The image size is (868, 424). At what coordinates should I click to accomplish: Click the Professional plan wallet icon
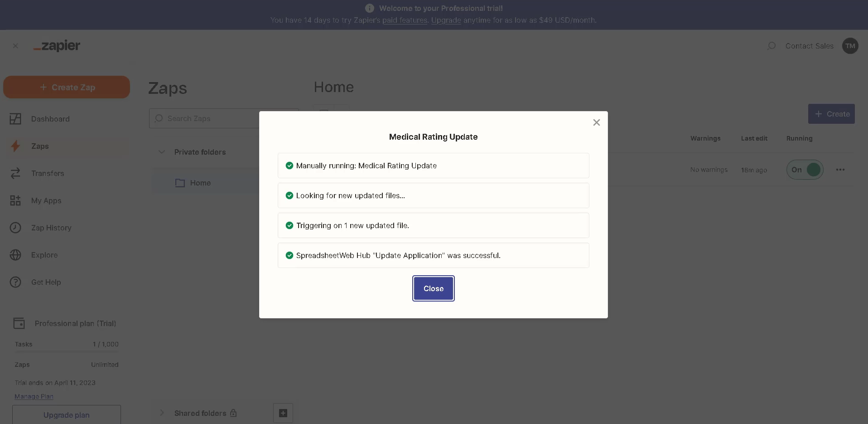[19, 323]
